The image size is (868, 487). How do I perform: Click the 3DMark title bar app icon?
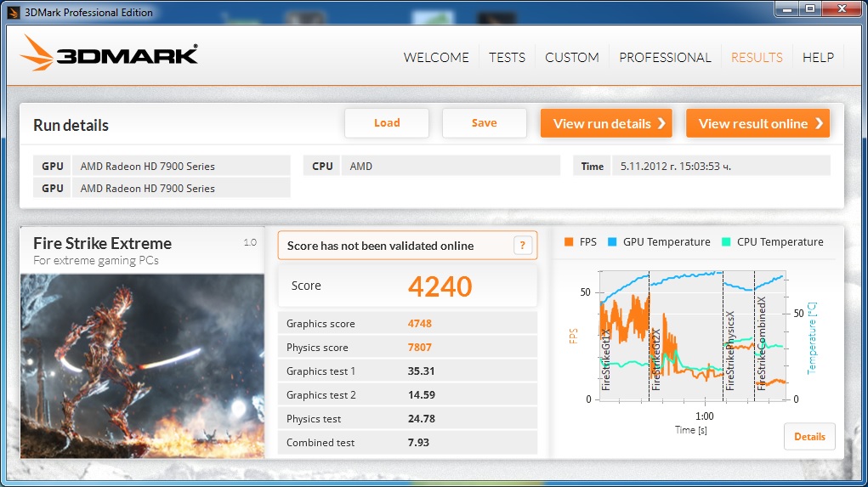(x=14, y=12)
